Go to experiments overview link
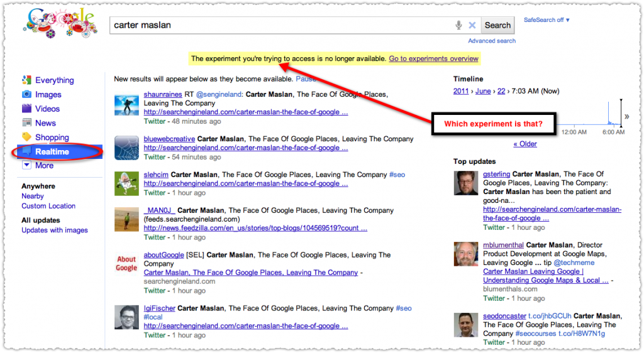This screenshot has width=644, height=353. click(x=434, y=58)
